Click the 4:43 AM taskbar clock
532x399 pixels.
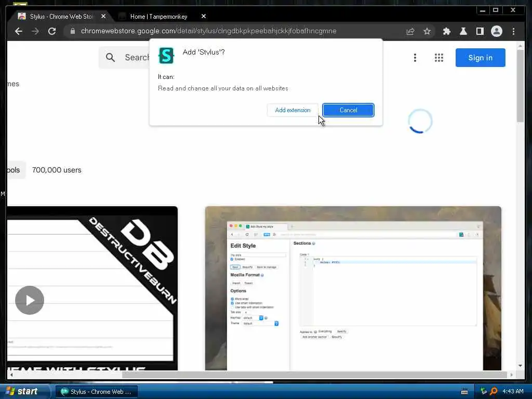tap(513, 392)
